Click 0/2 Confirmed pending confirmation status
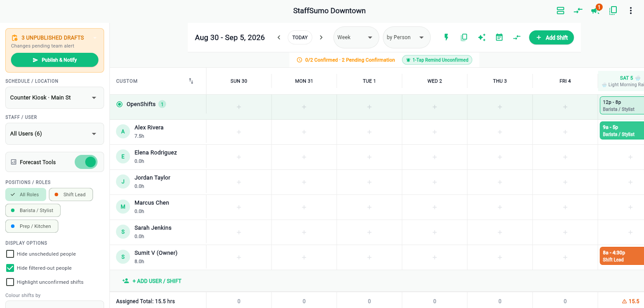644x308 pixels. pyautogui.click(x=346, y=60)
